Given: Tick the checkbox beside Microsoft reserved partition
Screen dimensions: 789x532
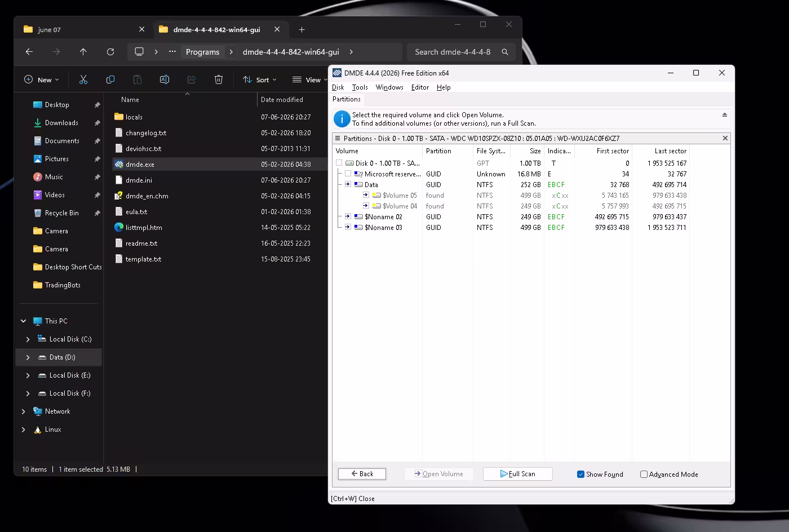Looking at the screenshot, I should [x=348, y=174].
